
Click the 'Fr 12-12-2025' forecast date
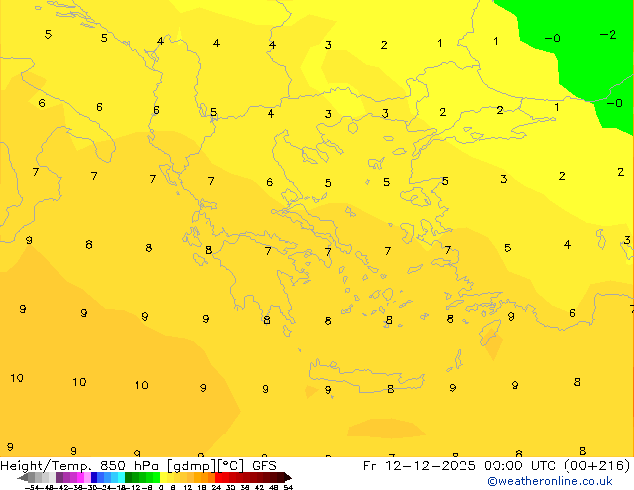tap(419, 465)
